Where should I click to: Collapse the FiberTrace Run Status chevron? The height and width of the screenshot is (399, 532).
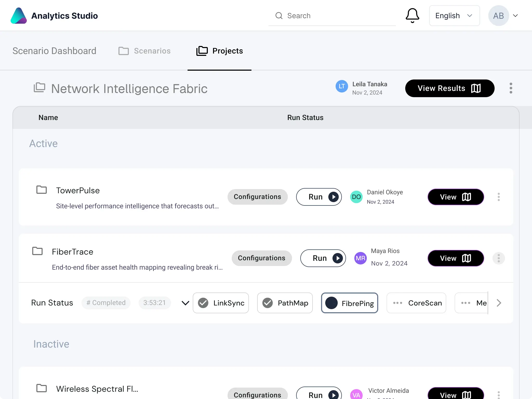click(x=185, y=303)
